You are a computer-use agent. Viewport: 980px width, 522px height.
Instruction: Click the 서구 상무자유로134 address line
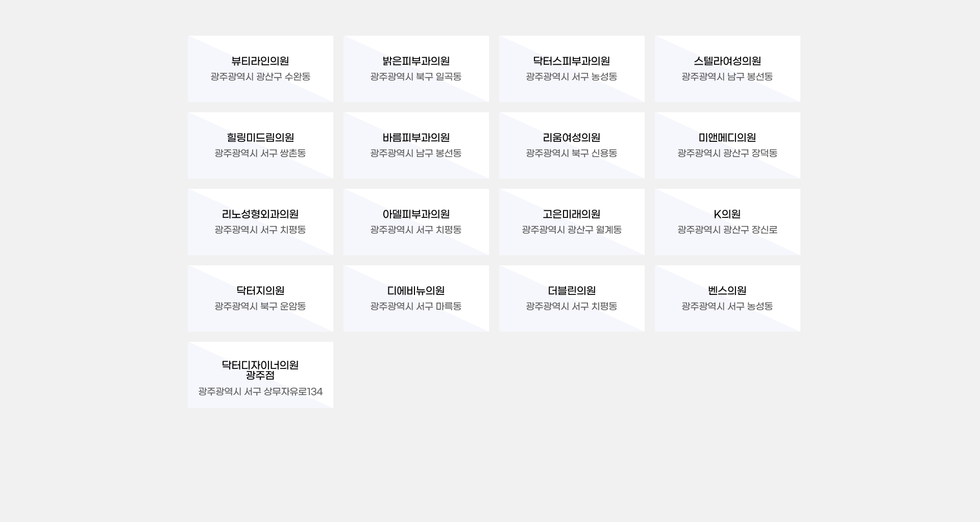[260, 392]
